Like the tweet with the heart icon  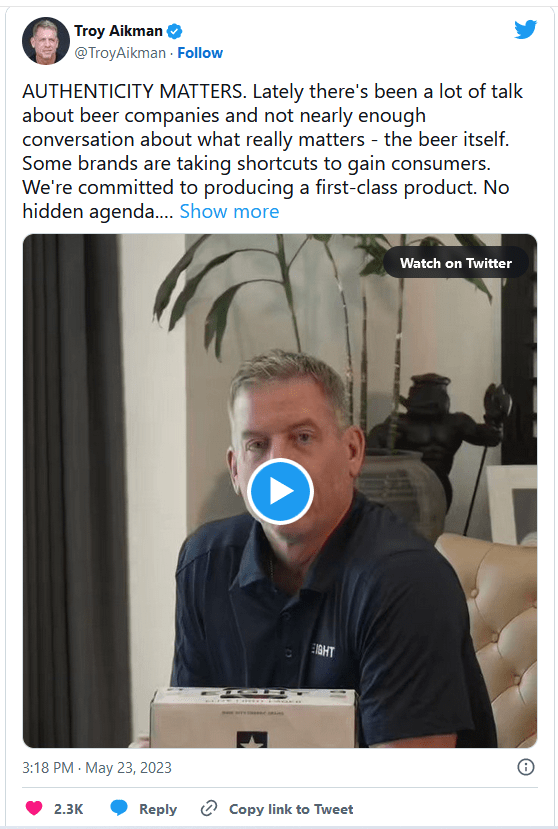coord(34,808)
